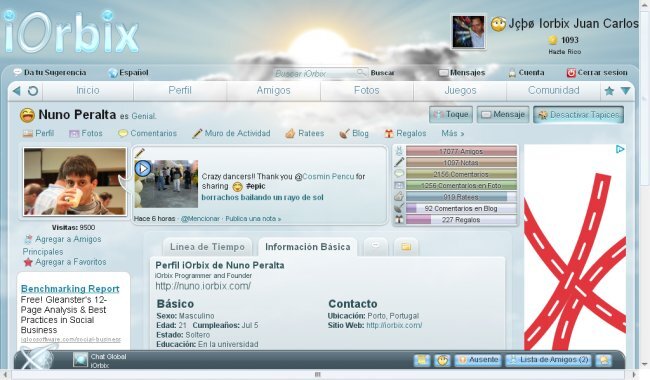Expand the Más profile menu
Image resolution: width=650 pixels, height=380 pixels.
click(453, 133)
